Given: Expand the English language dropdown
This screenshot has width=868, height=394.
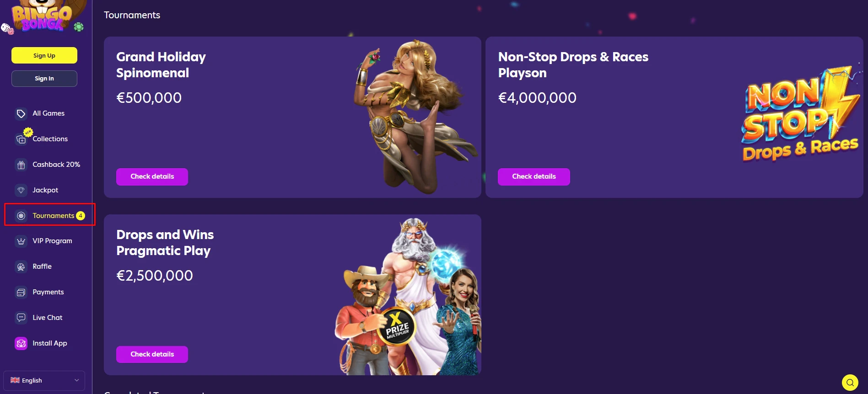Looking at the screenshot, I should (x=44, y=380).
